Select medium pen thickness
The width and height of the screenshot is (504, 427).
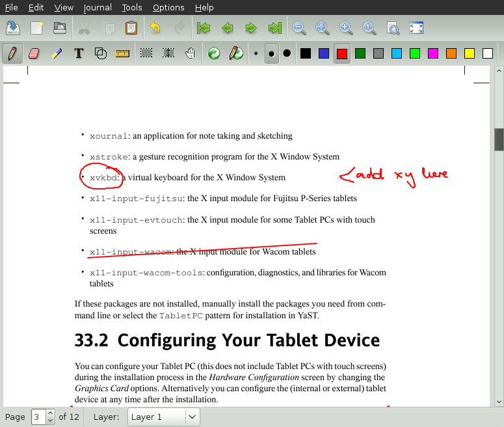(272, 53)
